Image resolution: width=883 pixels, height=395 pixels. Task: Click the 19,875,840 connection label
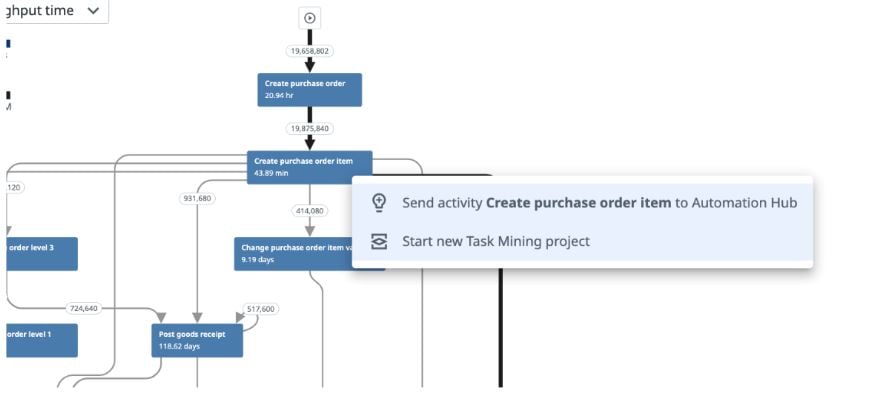coord(310,128)
